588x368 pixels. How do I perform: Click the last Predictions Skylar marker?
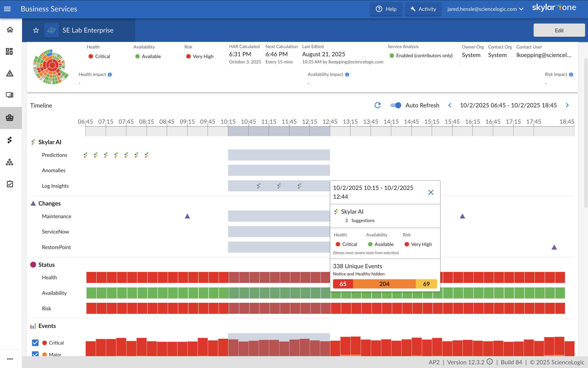[147, 155]
